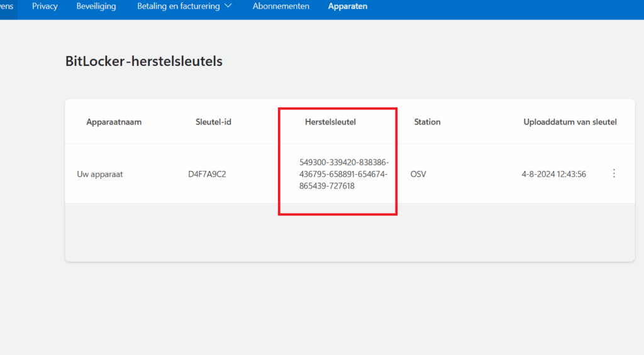Click the Sleutel-id column header

[213, 122]
